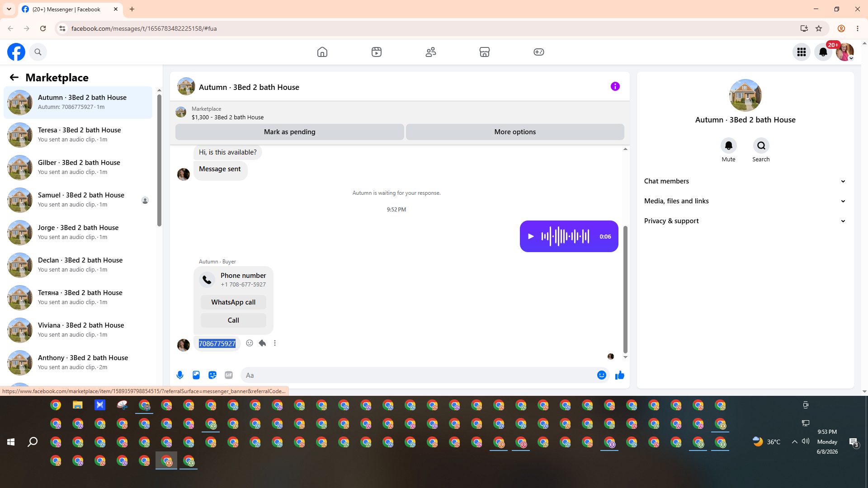The image size is (868, 488).
Task: Open the account profile picture menu
Action: tap(844, 52)
